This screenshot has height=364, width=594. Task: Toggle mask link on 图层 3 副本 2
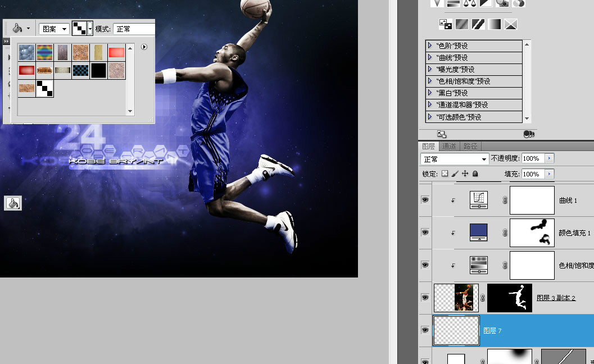483,298
